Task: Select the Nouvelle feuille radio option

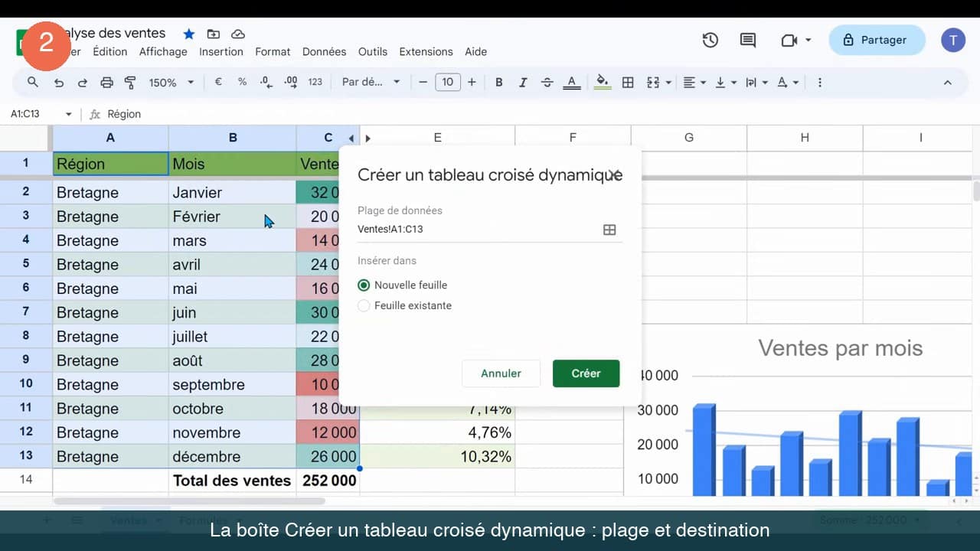Action: pyautogui.click(x=364, y=285)
